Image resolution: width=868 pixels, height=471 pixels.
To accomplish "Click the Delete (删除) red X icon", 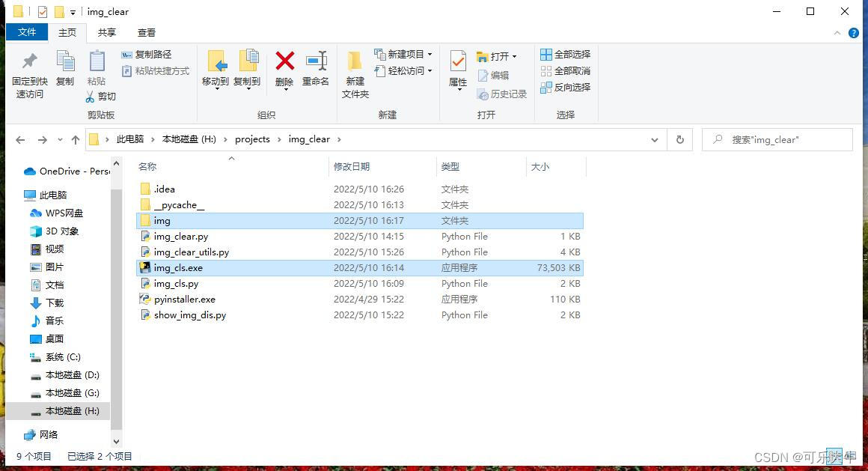I will pyautogui.click(x=284, y=63).
